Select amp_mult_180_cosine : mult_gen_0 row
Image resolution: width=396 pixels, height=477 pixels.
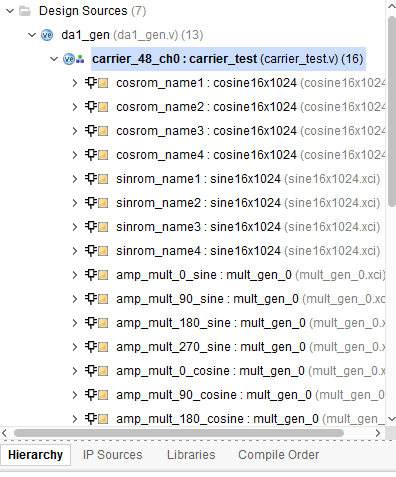(251, 419)
